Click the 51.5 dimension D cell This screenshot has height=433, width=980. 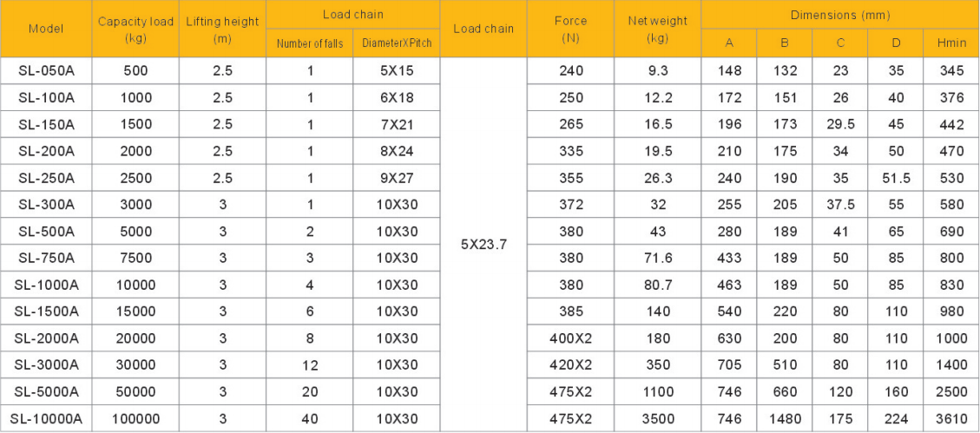coord(896,178)
